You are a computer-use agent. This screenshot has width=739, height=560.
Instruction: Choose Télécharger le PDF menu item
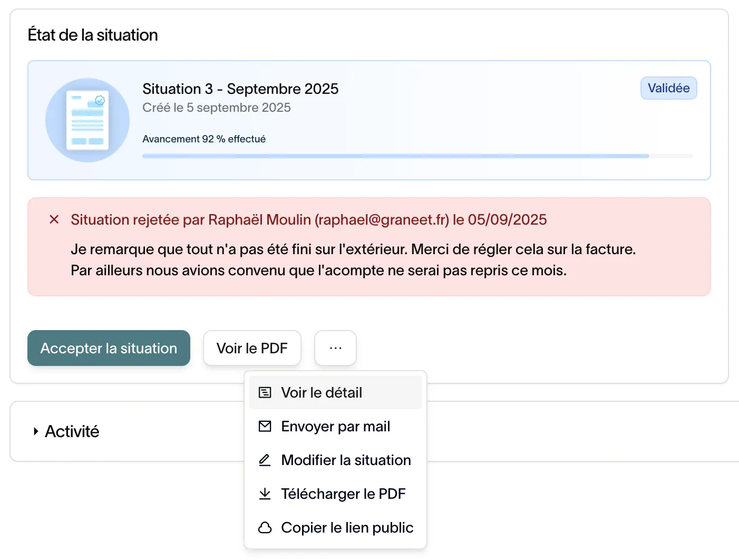[x=335, y=494]
